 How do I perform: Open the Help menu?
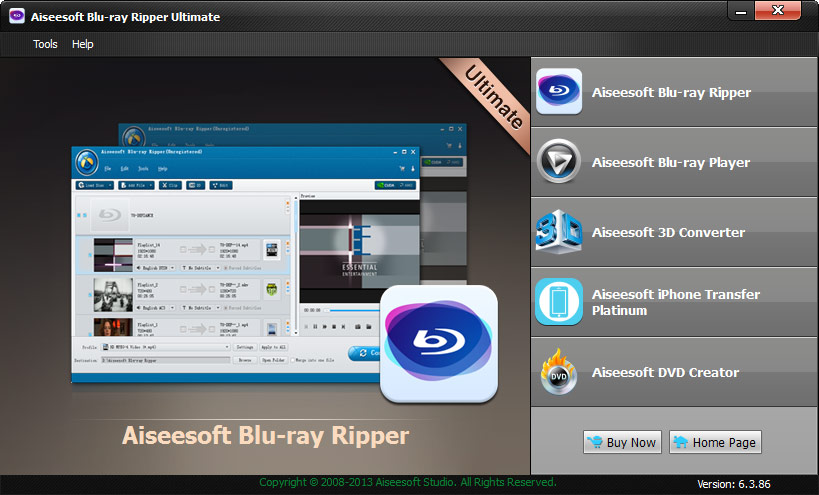(82, 44)
